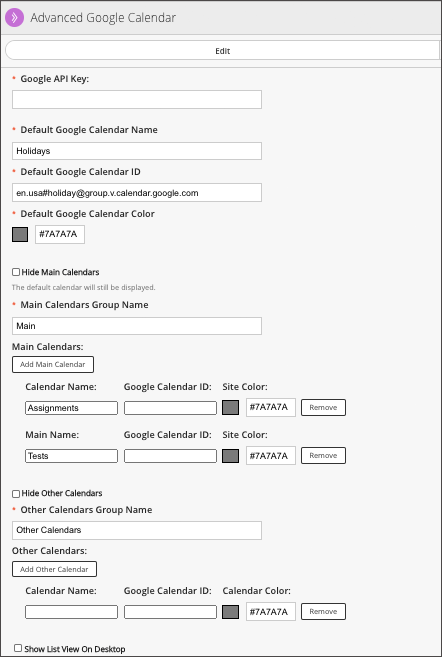Click the Main Calendars Group Name field

pyautogui.click(x=137, y=326)
